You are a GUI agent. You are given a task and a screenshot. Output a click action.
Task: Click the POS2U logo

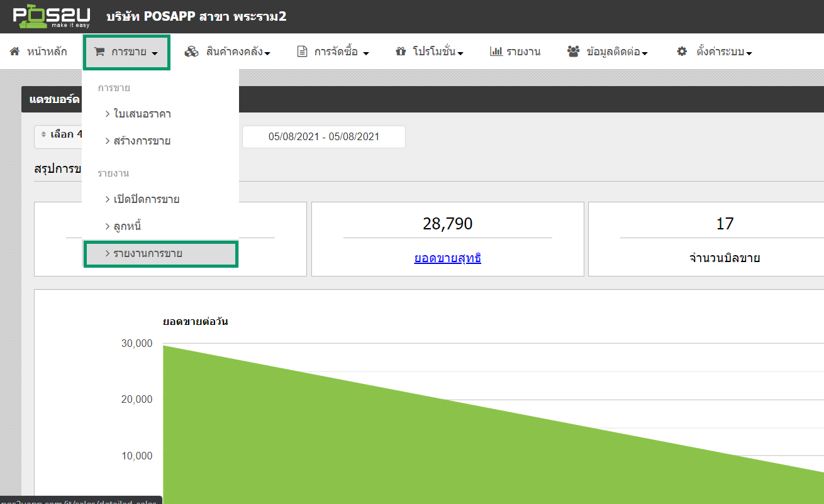click(x=51, y=16)
